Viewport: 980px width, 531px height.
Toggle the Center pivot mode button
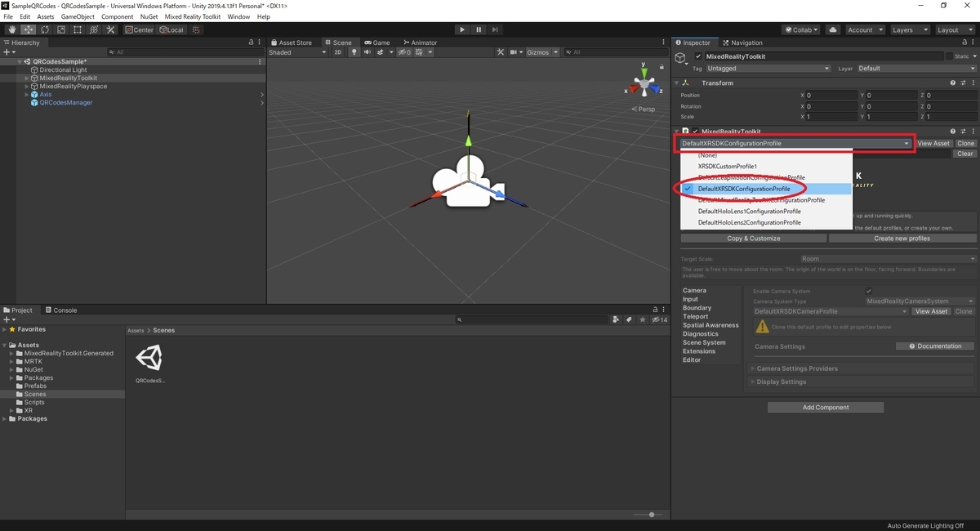coord(140,29)
